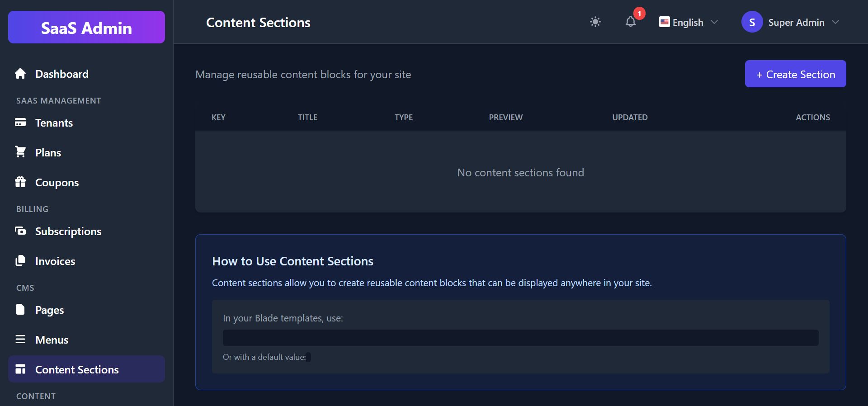Go to Invoices in the sidebar

coord(55,261)
